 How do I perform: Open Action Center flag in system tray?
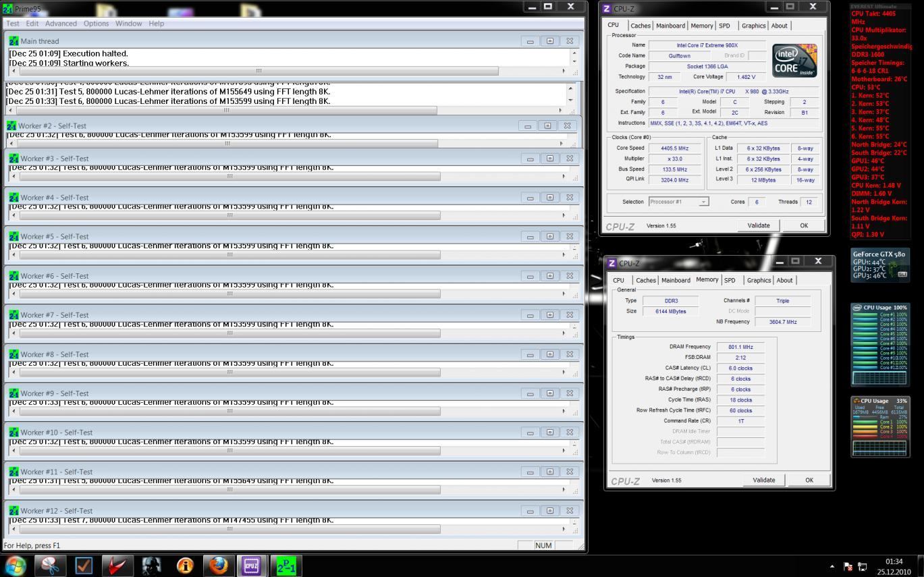(x=848, y=566)
